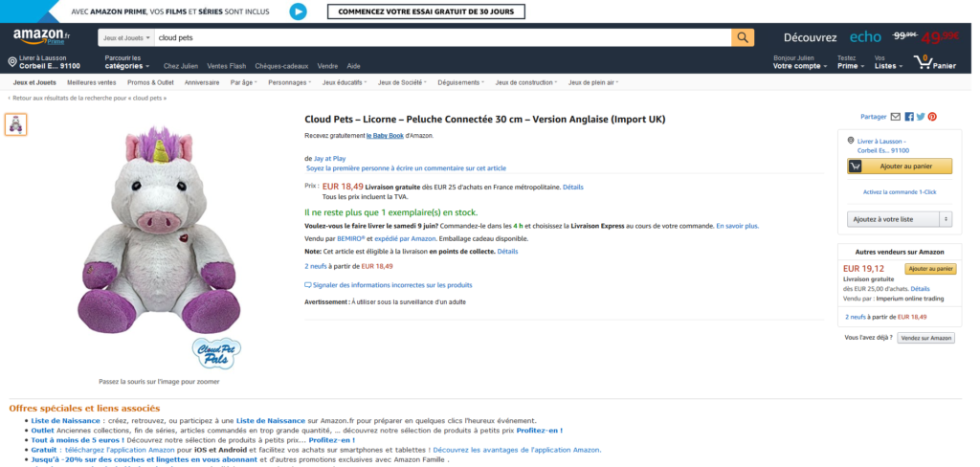Expand the Personnages submenu
The width and height of the screenshot is (980, 467).
tap(289, 82)
